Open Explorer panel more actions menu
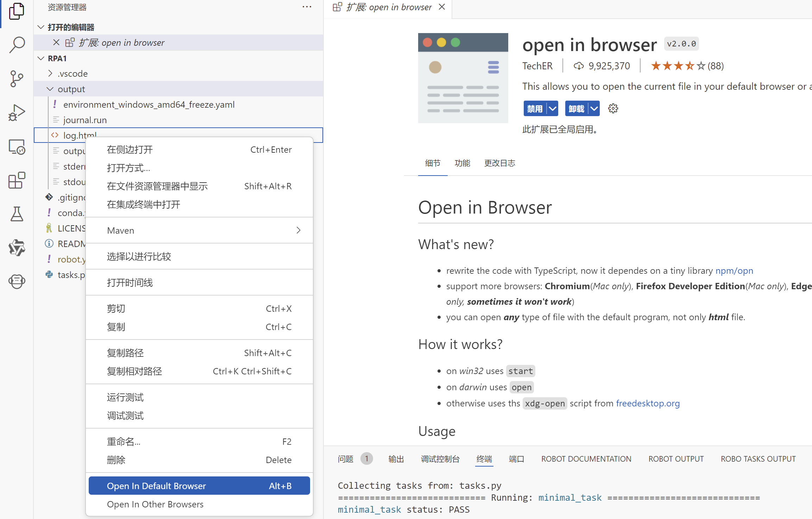The image size is (812, 519). point(307,7)
